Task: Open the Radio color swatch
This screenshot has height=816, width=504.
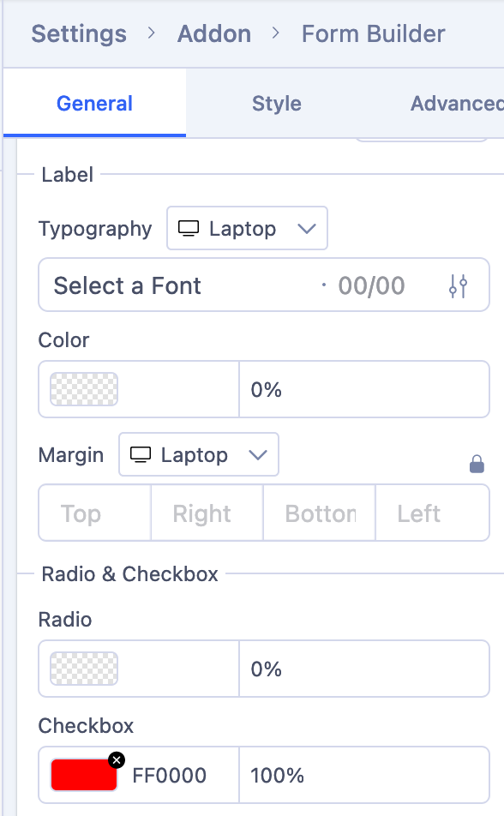Action: coord(82,669)
